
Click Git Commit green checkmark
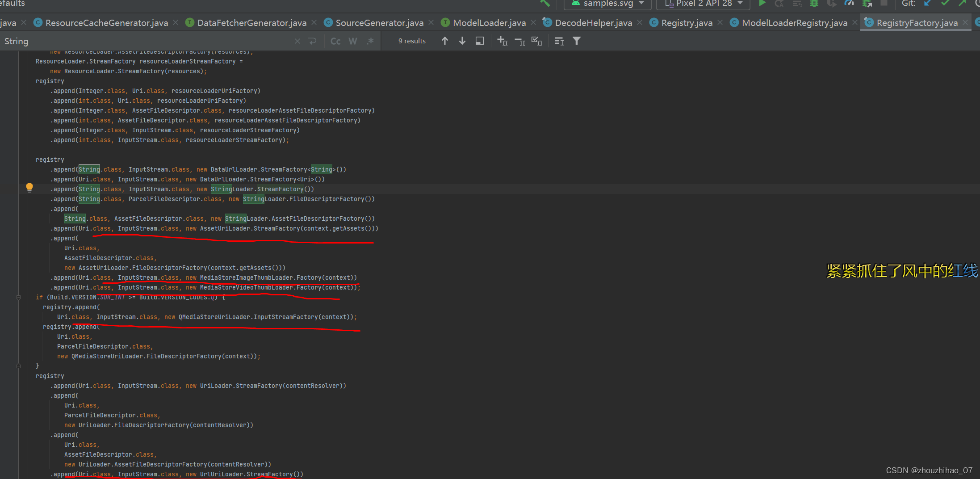[945, 3]
